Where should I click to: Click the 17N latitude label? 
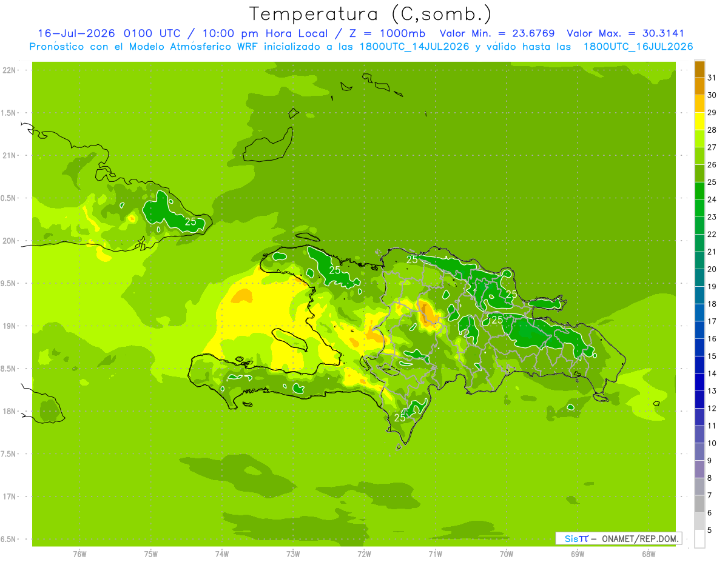(x=9, y=497)
